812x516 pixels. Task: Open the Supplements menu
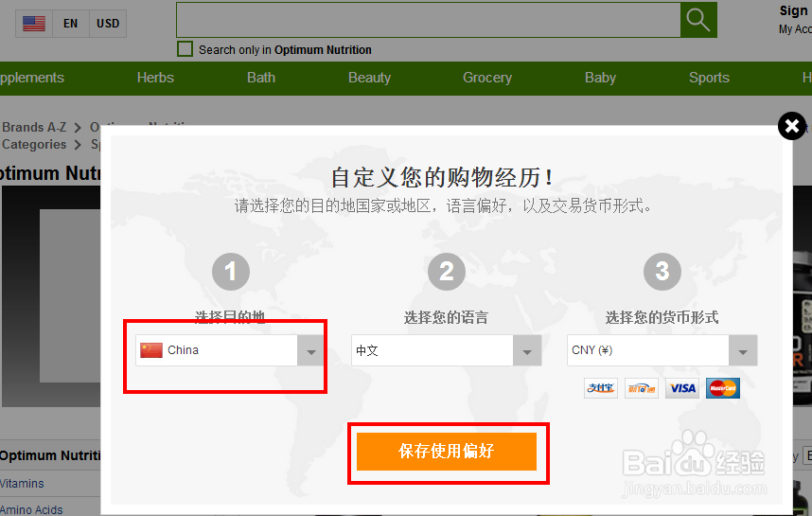[31, 78]
